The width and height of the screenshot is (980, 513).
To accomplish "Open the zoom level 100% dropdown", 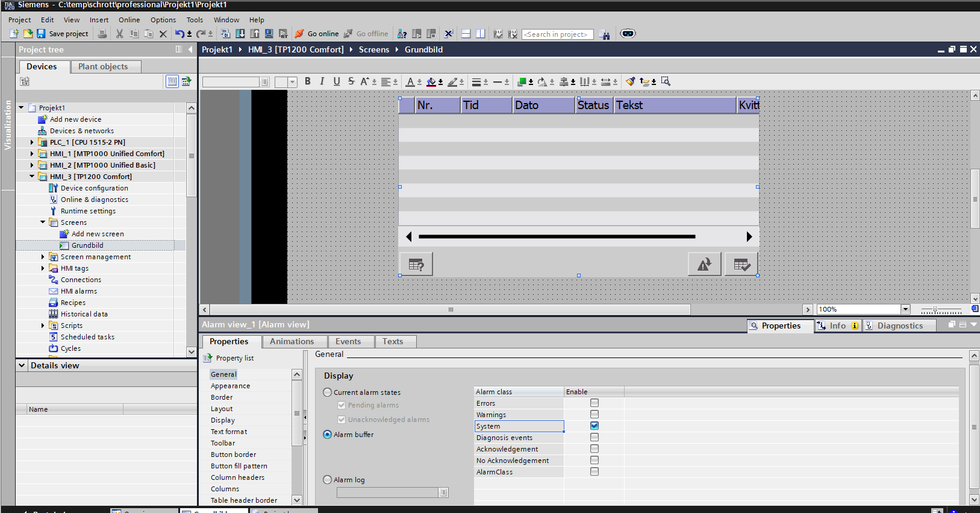I will click(905, 309).
